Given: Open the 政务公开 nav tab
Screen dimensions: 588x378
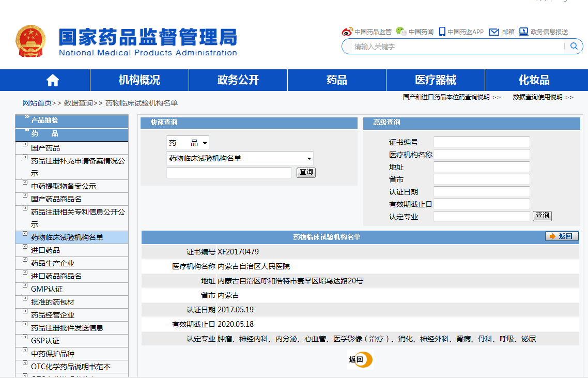Looking at the screenshot, I should pos(238,80).
